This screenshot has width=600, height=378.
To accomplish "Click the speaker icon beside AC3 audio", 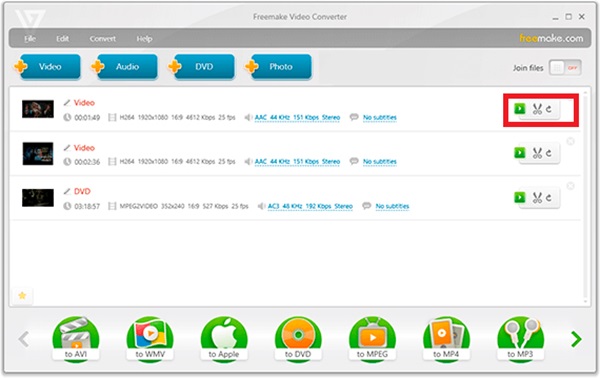I will 261,206.
